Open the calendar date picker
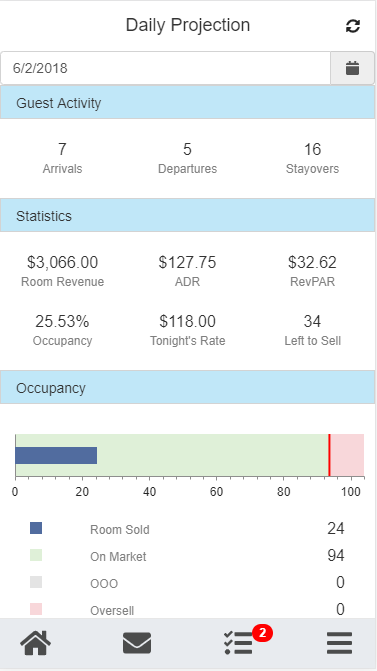Image resolution: width=377 pixels, height=671 pixels. [352, 68]
